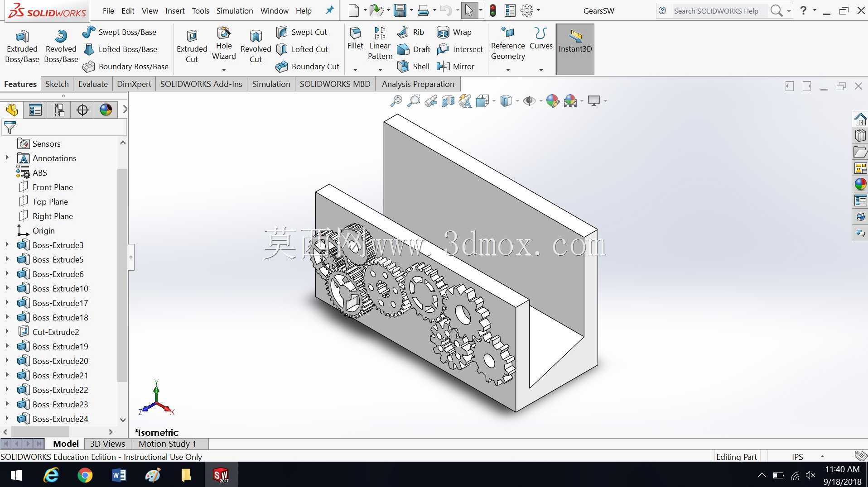Image resolution: width=868 pixels, height=487 pixels.
Task: Select the Linear Pattern tool
Action: (x=380, y=44)
